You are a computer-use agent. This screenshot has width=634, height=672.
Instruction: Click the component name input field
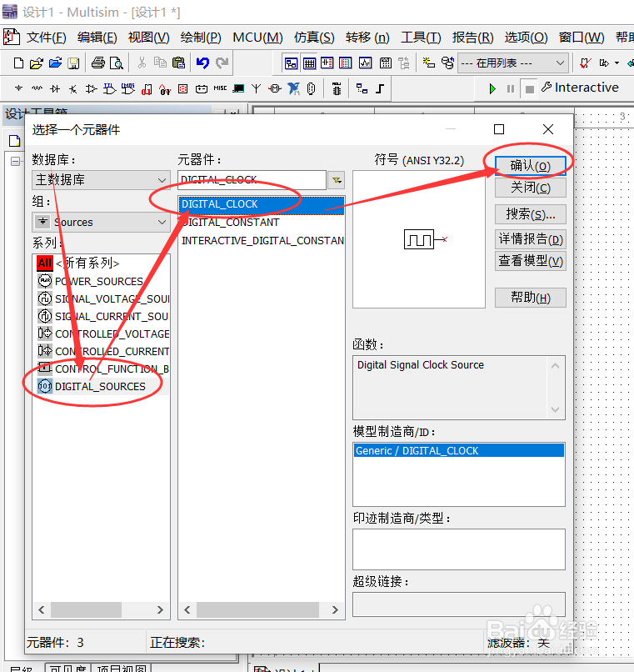pos(252,180)
